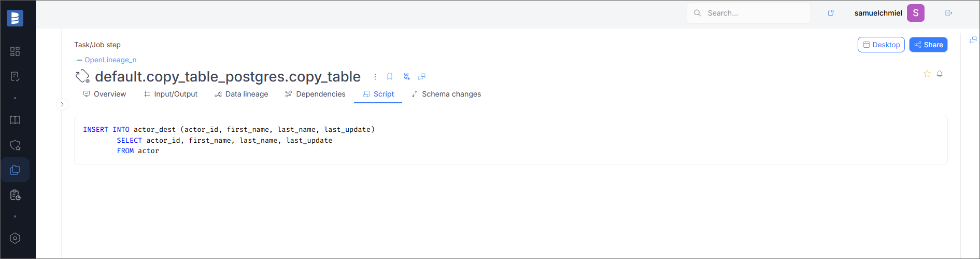Open the dashboard grid icon in sidebar
Viewport: 980px width, 259px height.
15,51
